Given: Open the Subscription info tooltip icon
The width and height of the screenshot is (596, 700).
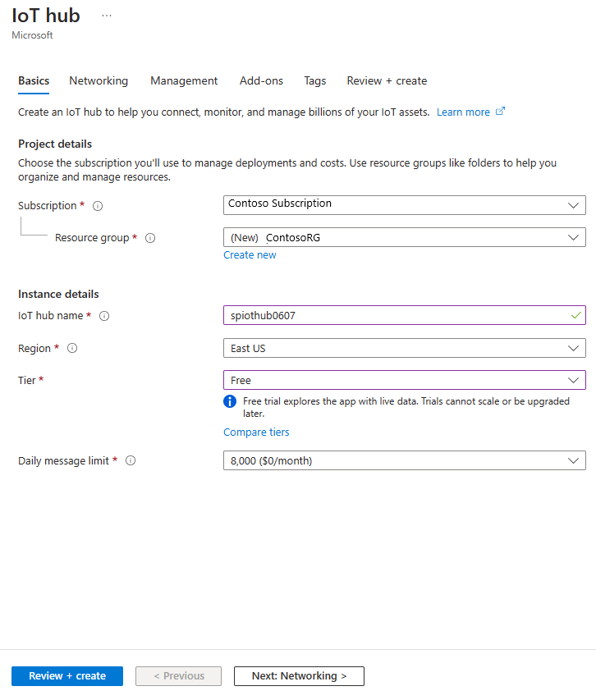Looking at the screenshot, I should 98,205.
